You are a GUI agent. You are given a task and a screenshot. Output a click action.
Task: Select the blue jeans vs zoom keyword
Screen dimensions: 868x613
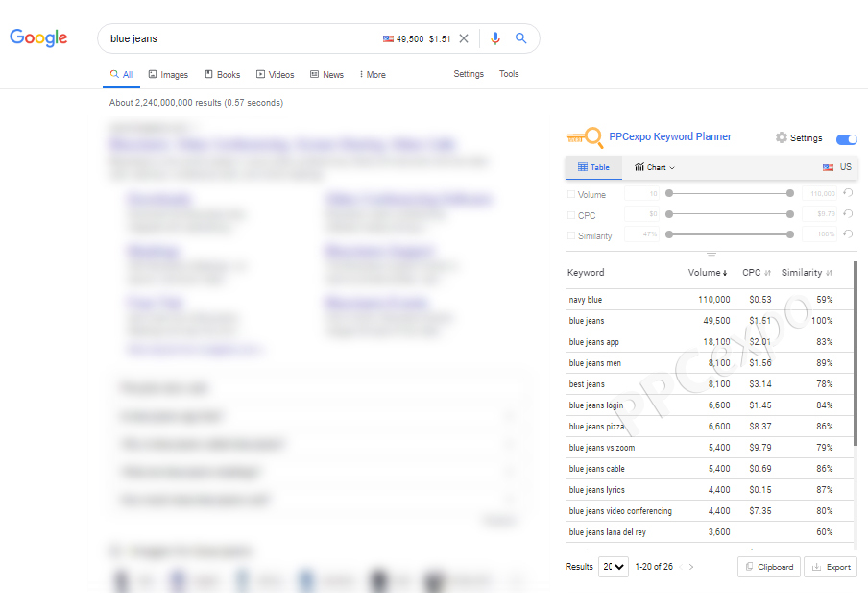[602, 448]
